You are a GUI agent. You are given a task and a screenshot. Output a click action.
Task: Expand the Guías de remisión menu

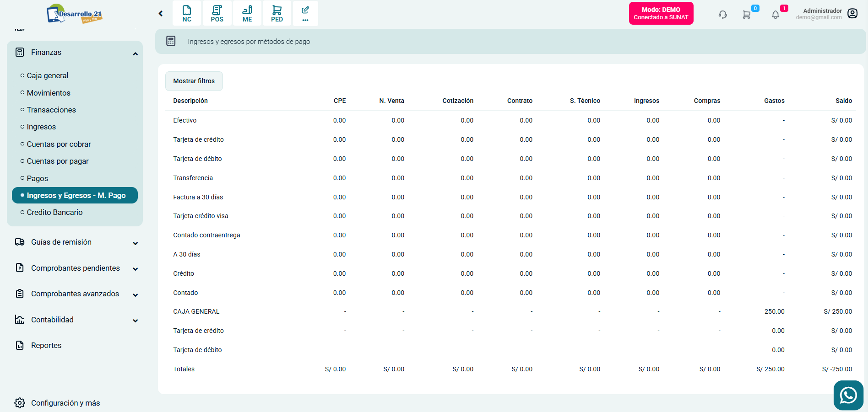[x=135, y=243]
